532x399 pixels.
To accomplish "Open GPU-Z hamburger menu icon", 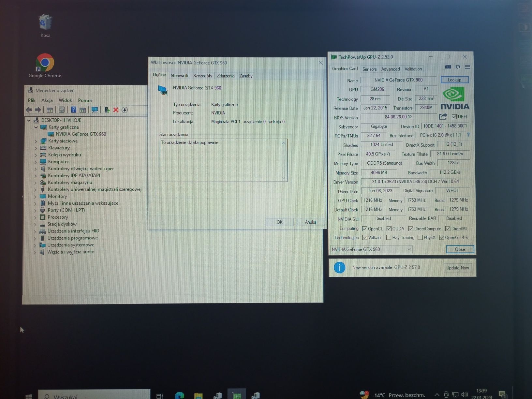I will click(x=467, y=67).
